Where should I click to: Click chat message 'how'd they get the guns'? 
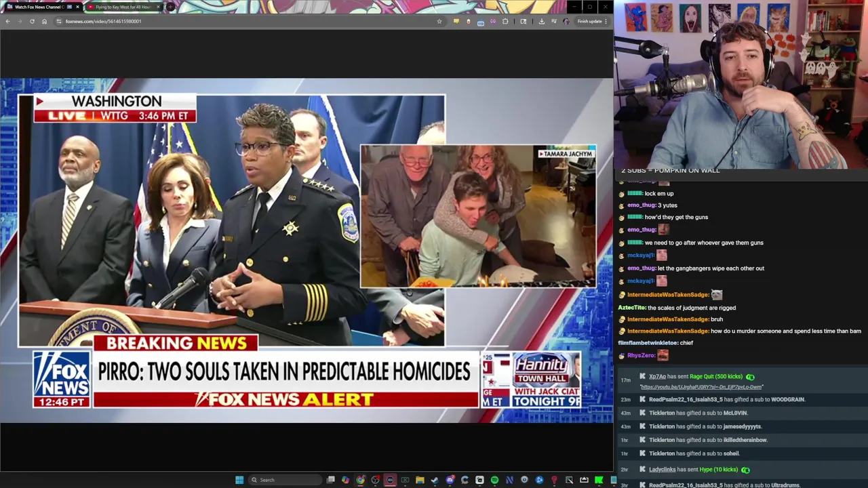[676, 217]
